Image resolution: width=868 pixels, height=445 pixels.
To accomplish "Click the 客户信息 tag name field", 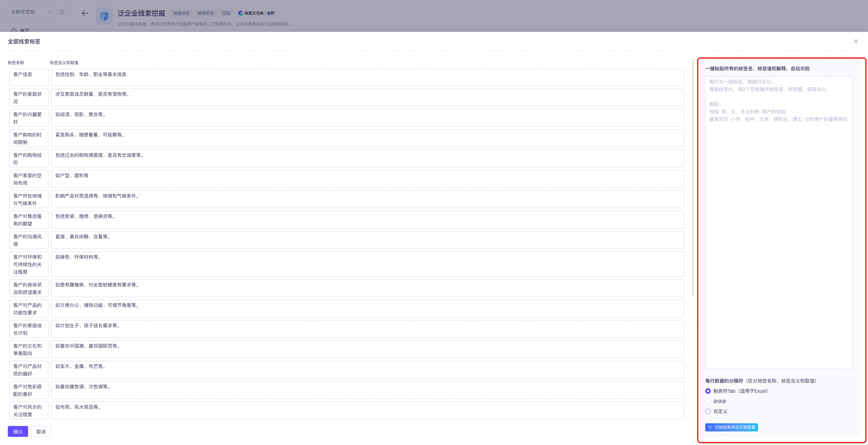I will [x=29, y=77].
